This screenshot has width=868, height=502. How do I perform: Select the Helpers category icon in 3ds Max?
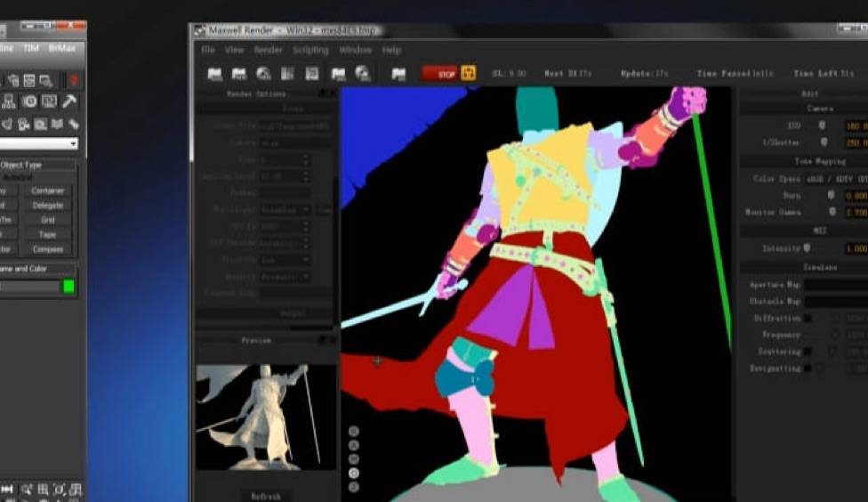click(40, 124)
